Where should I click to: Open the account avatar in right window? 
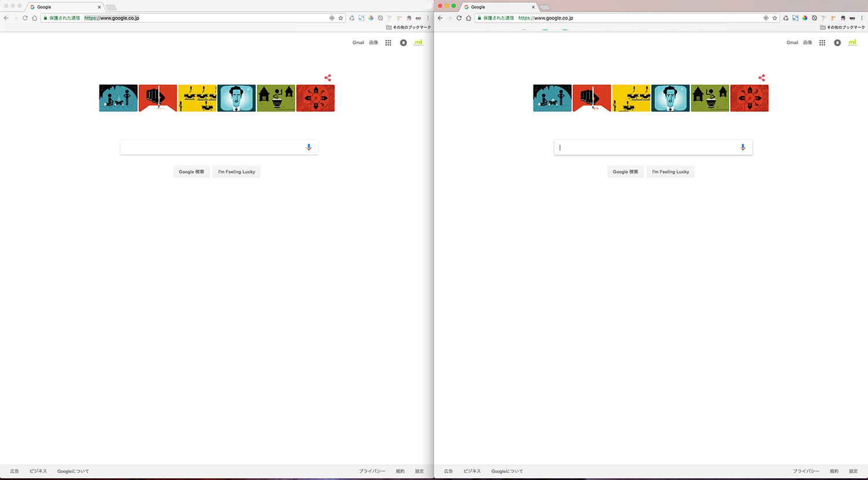(x=852, y=42)
